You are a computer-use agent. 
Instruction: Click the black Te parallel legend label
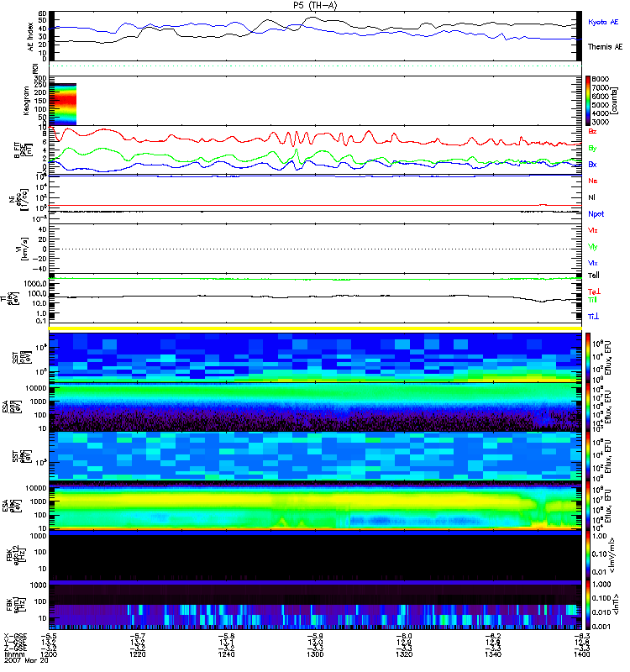pyautogui.click(x=593, y=276)
